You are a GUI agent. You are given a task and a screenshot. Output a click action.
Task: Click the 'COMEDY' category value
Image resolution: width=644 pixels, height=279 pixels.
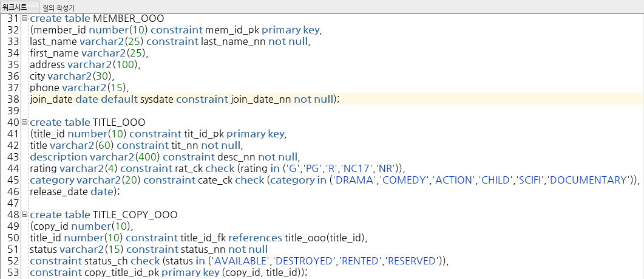tap(403, 181)
